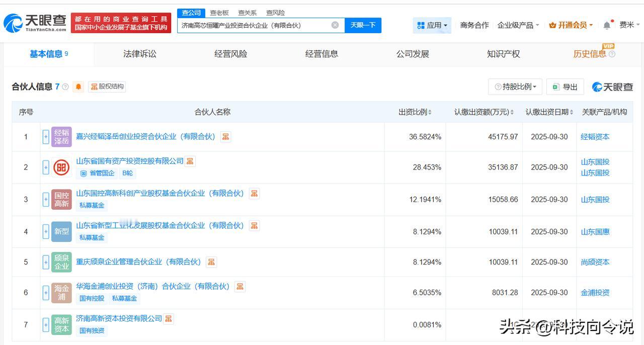Clear search field with X icon

(x=335, y=25)
